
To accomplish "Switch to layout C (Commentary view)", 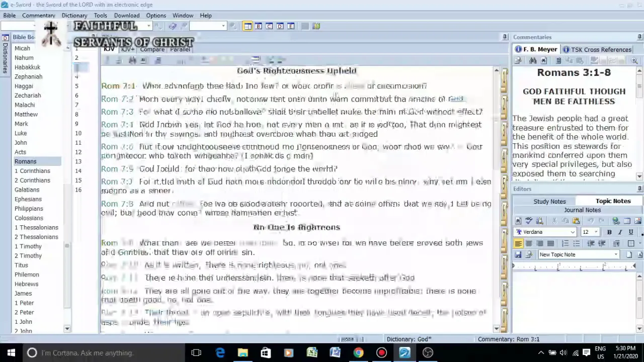I will [269, 26].
